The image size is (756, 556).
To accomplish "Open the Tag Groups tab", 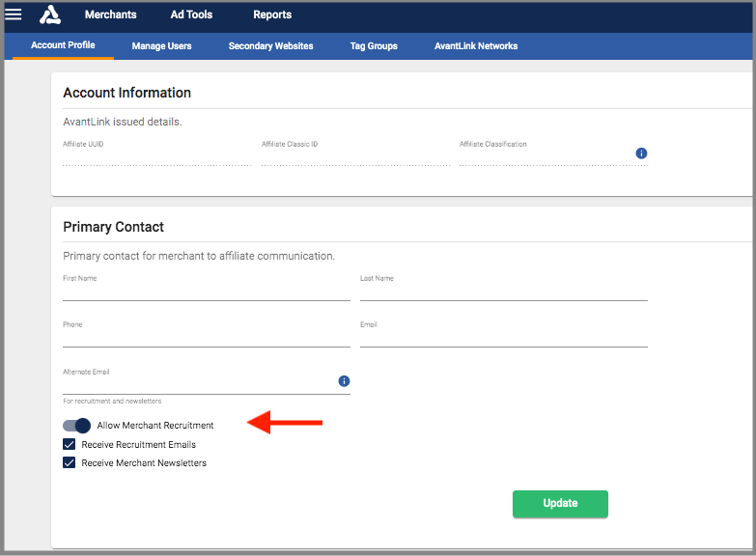I will (x=374, y=45).
